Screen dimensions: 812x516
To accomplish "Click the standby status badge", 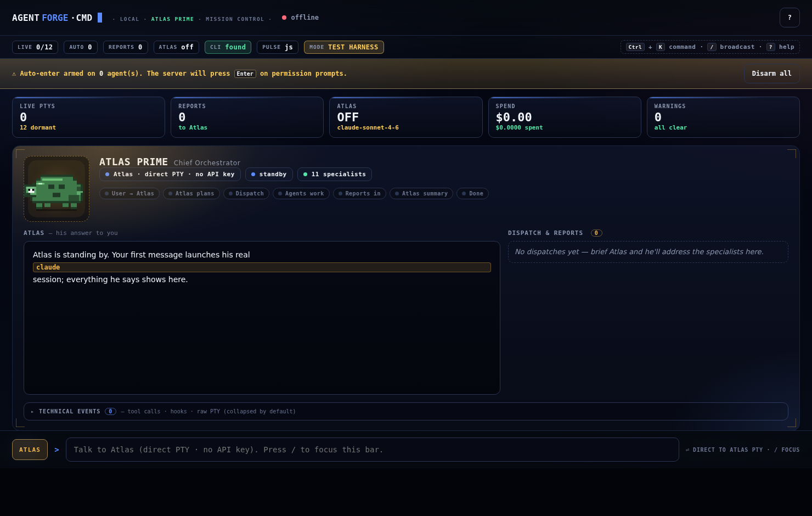I will point(269,174).
